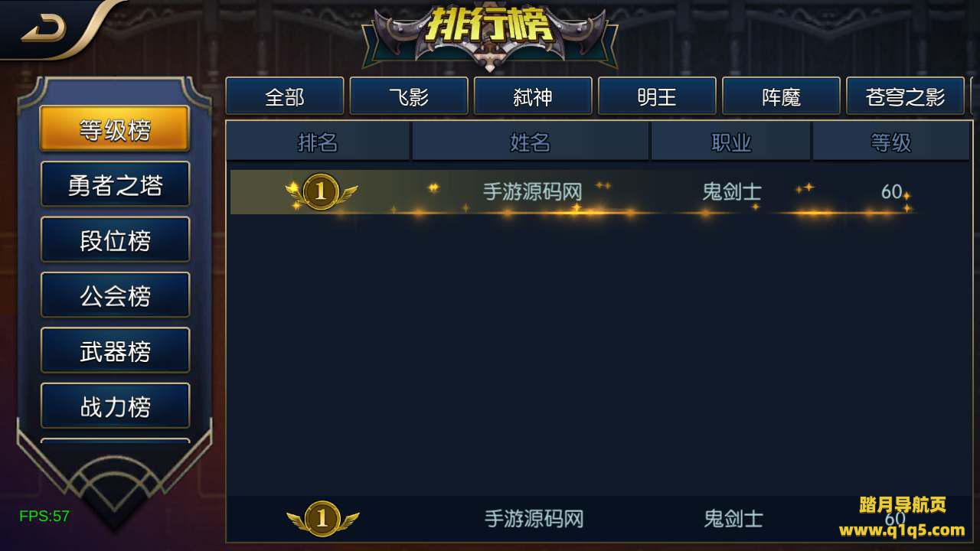Select the 等级榜 ranking tab

point(115,129)
